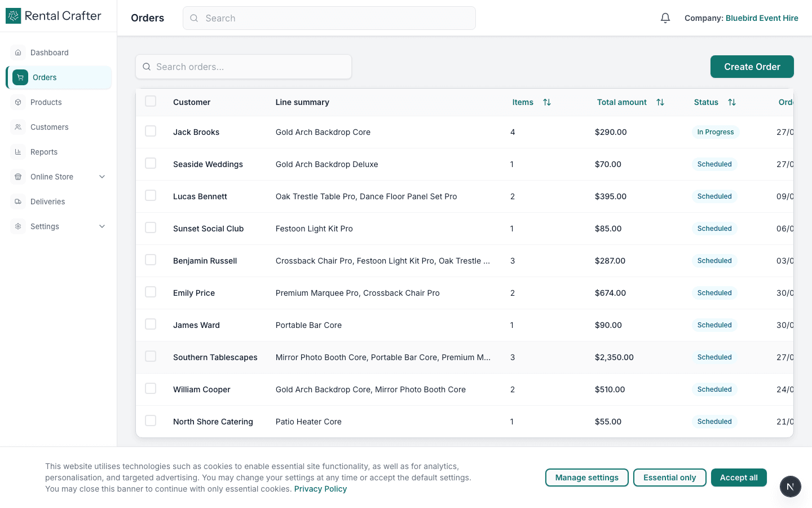Click the Bluebird Event Hire company link
Screen dimensions: 812x508
coord(762,18)
